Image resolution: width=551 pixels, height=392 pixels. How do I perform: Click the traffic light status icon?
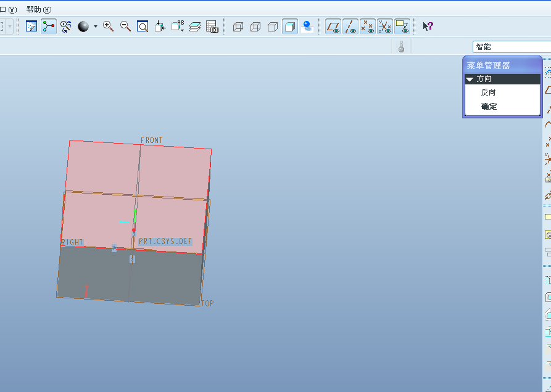[x=401, y=47]
